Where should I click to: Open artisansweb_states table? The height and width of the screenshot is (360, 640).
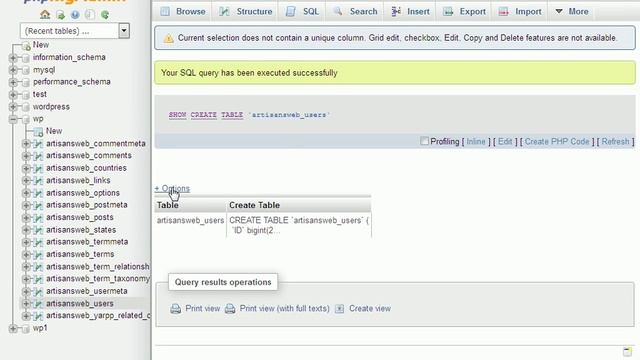point(81,230)
